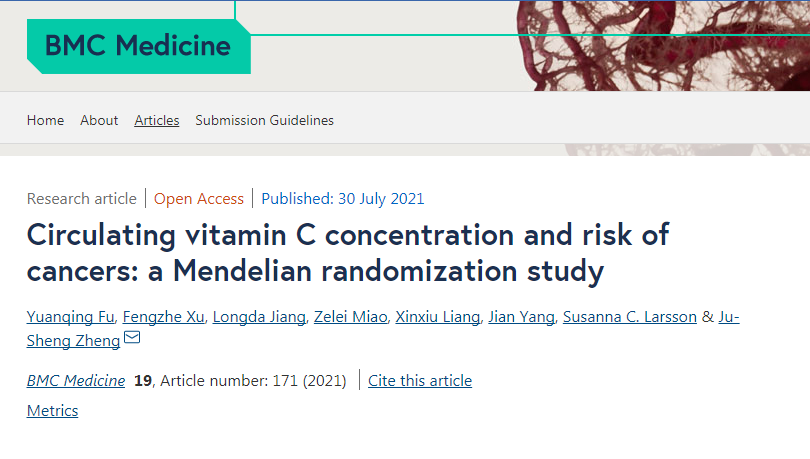The image size is (810, 459).
Task: Click the Open Access label
Action: (x=198, y=199)
